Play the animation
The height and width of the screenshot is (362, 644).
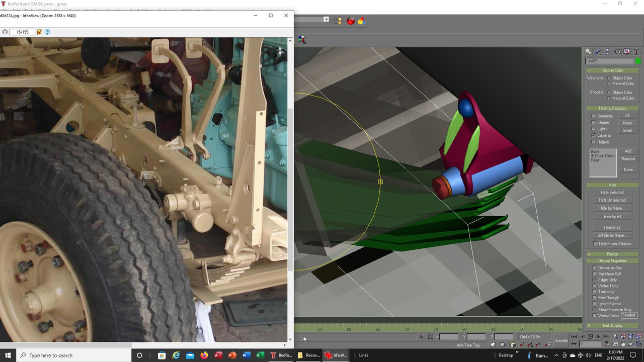click(590, 336)
